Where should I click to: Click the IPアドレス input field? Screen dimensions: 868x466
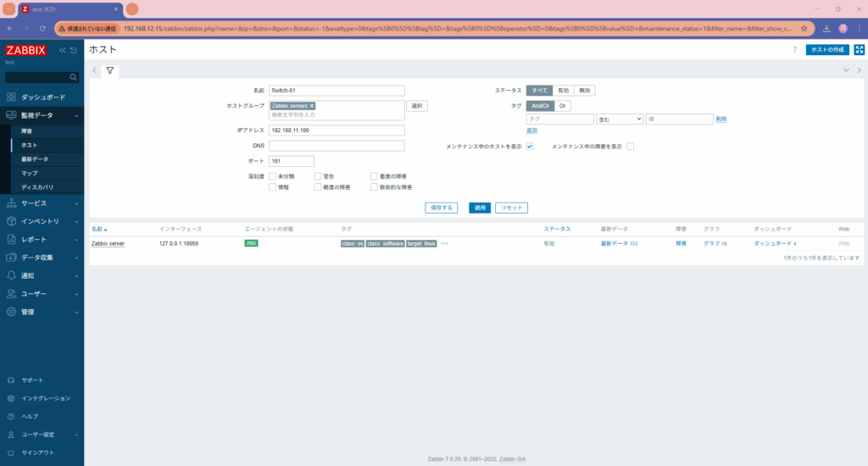pos(337,130)
